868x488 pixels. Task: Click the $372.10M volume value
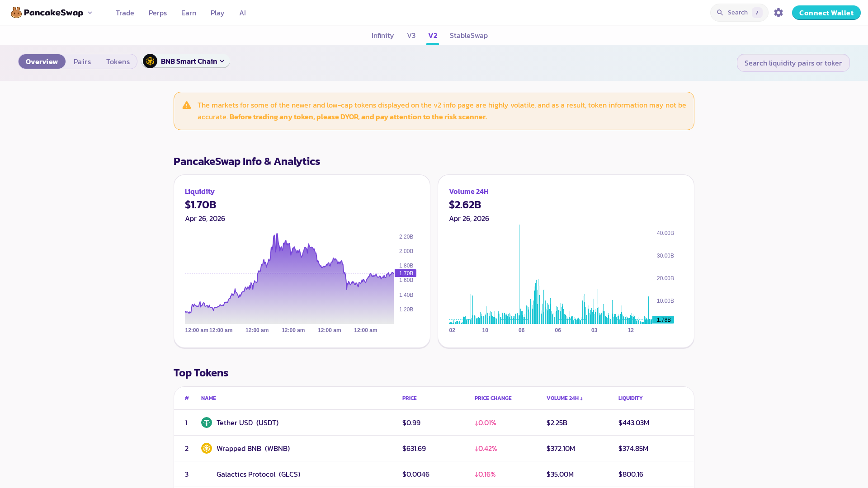point(561,448)
